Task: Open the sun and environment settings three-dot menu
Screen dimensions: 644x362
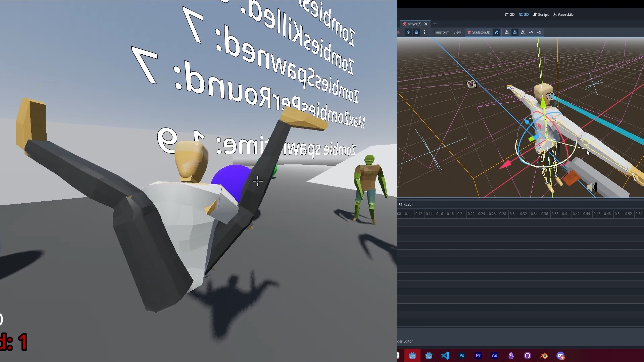Action: coord(425,32)
